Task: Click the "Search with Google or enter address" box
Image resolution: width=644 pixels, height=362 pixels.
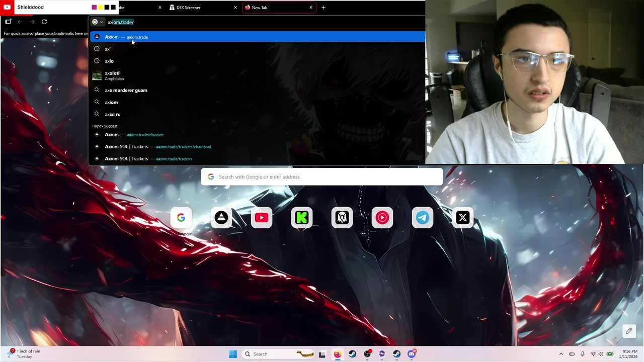Action: 322,176
